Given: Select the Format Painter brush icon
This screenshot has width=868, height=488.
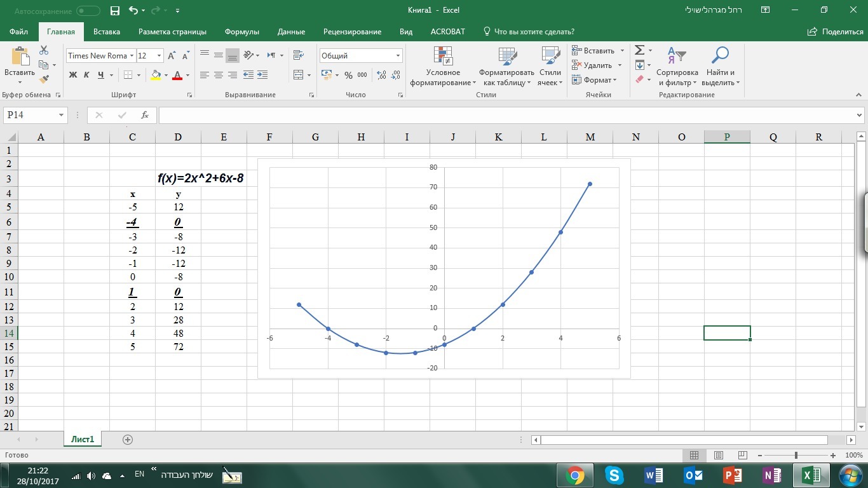Looking at the screenshot, I should 44,79.
